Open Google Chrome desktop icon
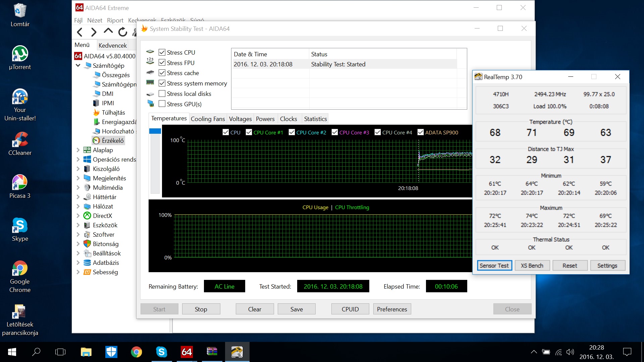Viewport: 644px width, 362px height. click(20, 276)
